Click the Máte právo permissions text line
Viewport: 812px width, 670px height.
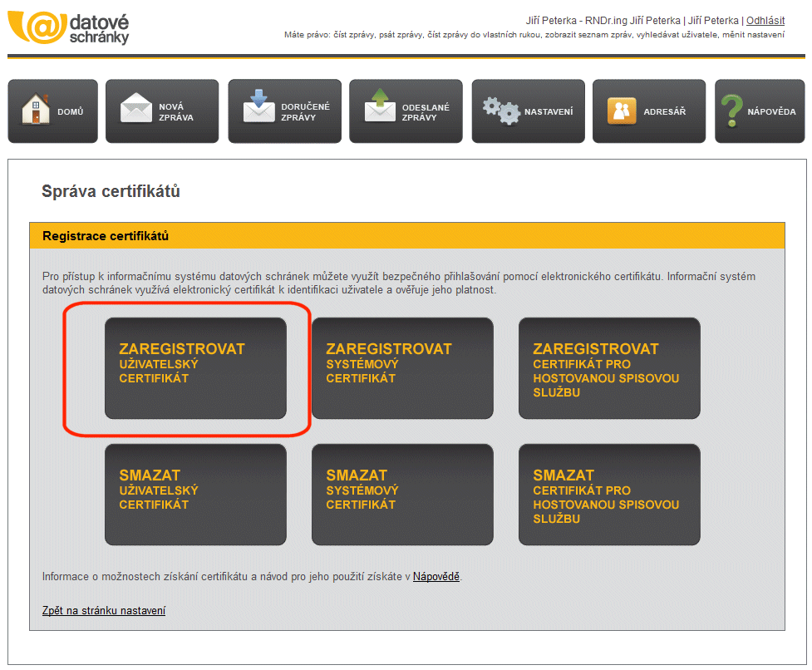click(534, 35)
